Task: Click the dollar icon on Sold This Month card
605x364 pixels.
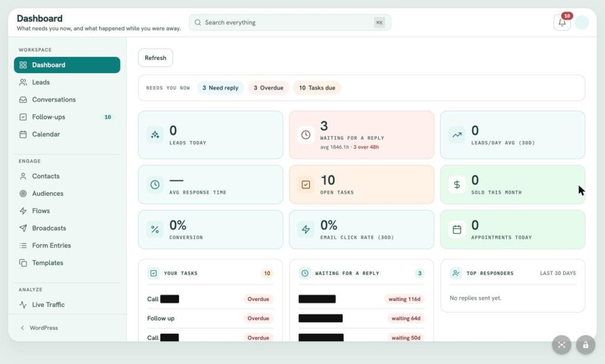Action: click(x=457, y=184)
